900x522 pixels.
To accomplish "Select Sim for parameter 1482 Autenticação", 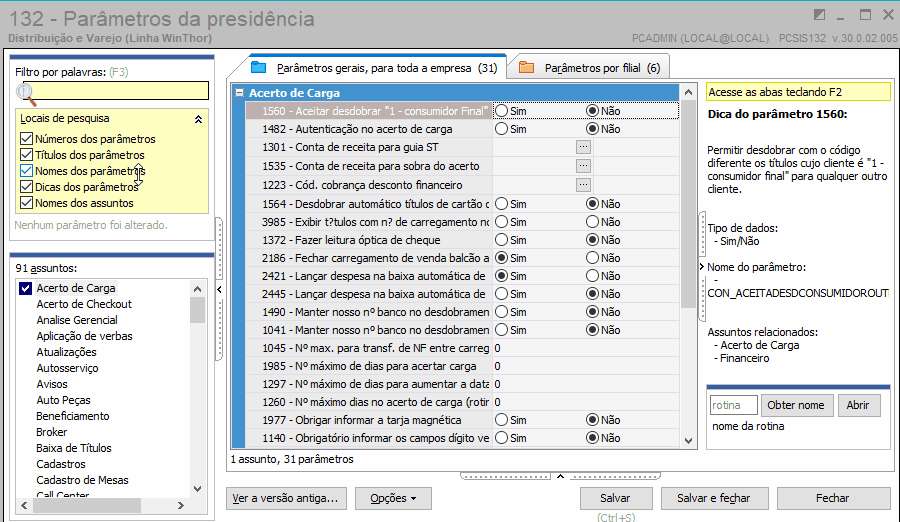I will (x=501, y=129).
